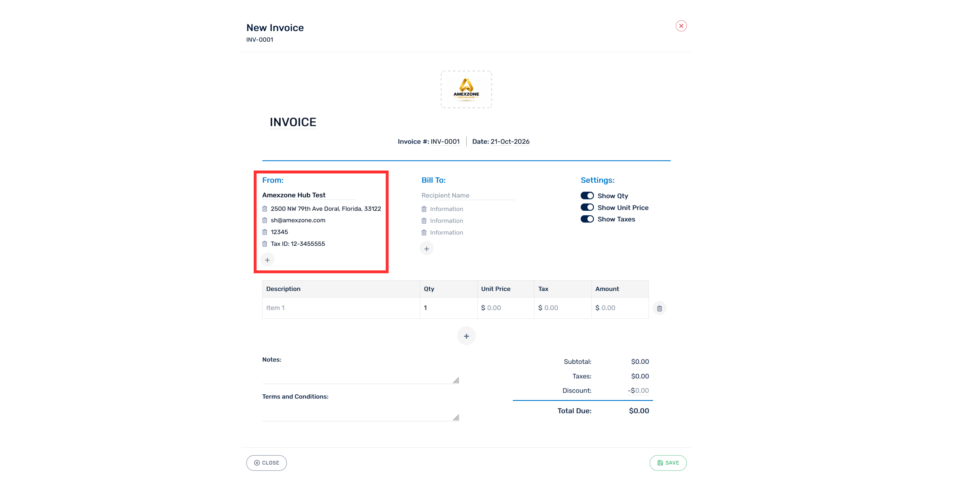Delete the Tax ID line
The image size is (980, 490).
pos(265,244)
